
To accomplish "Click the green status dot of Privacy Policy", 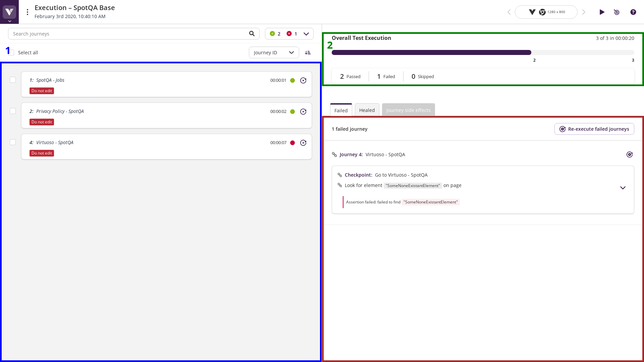I will pos(292,112).
